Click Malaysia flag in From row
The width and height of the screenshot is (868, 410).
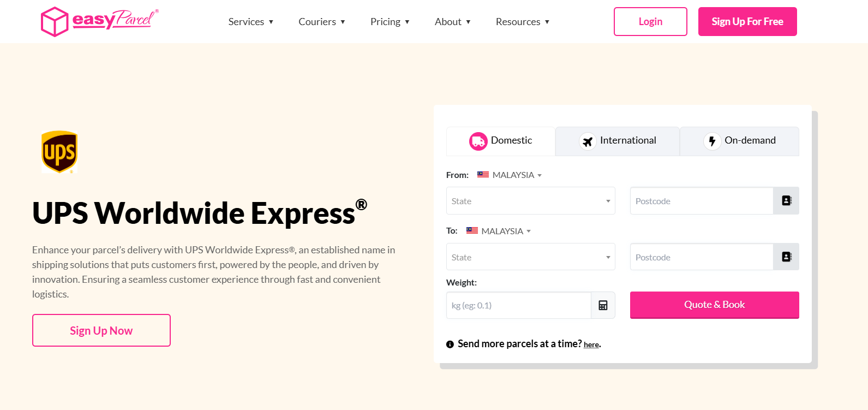coord(483,175)
